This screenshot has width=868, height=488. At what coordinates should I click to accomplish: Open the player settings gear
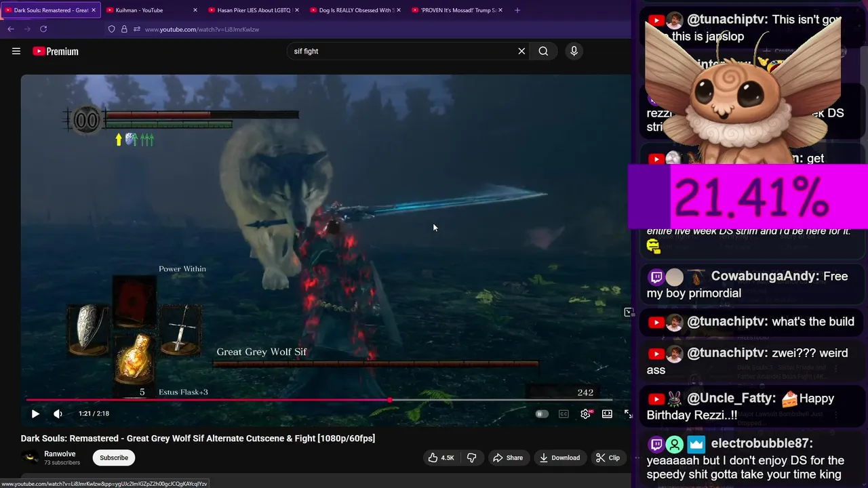pyautogui.click(x=586, y=413)
